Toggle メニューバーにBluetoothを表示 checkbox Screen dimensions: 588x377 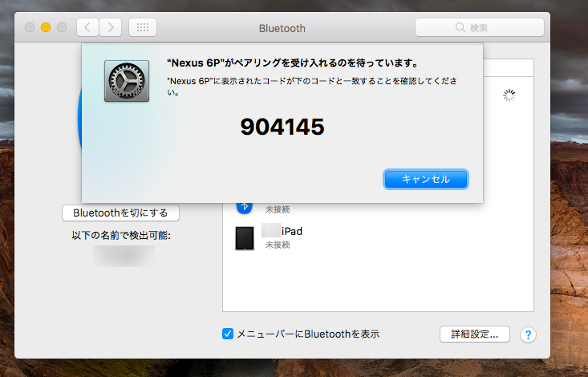[x=228, y=334]
